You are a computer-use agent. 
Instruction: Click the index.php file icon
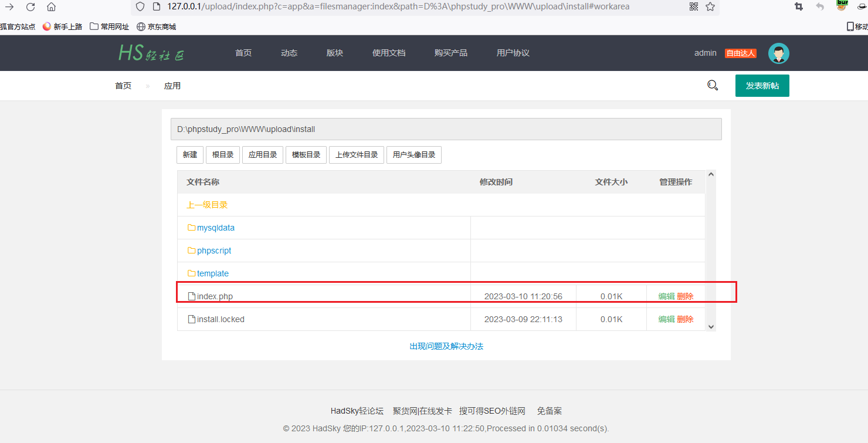point(191,296)
